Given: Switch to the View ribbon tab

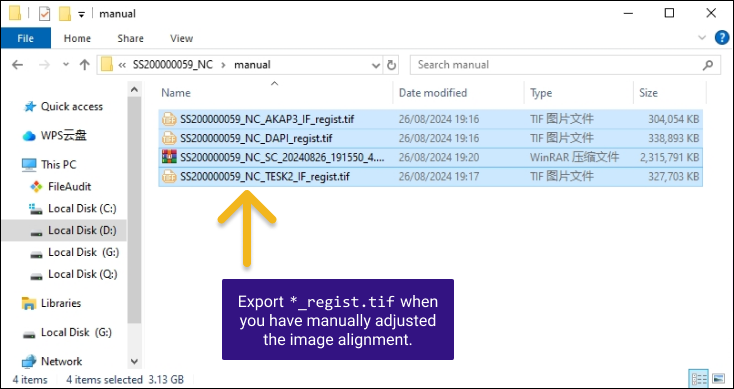Looking at the screenshot, I should 182,38.
